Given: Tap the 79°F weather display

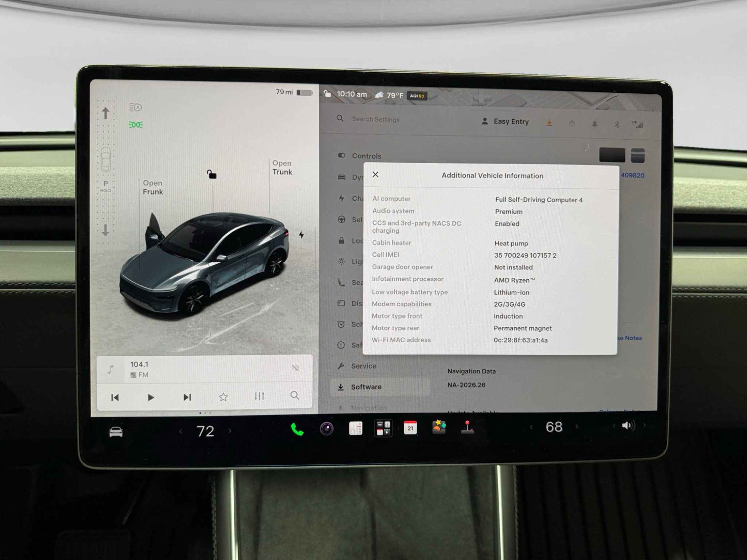Looking at the screenshot, I should pos(389,95).
